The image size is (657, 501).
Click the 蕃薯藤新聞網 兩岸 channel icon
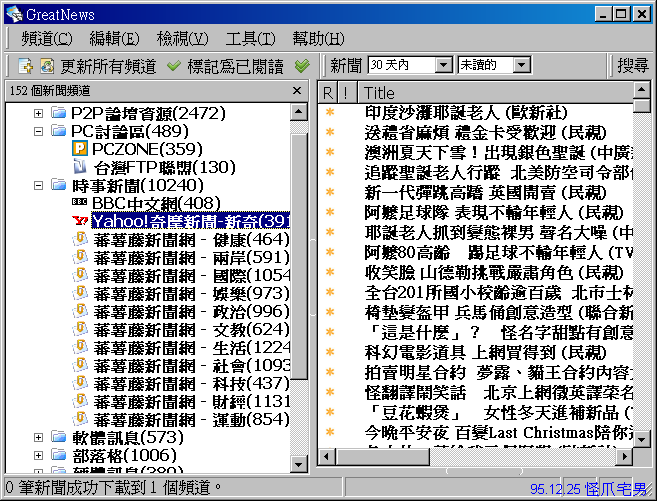coord(80,257)
